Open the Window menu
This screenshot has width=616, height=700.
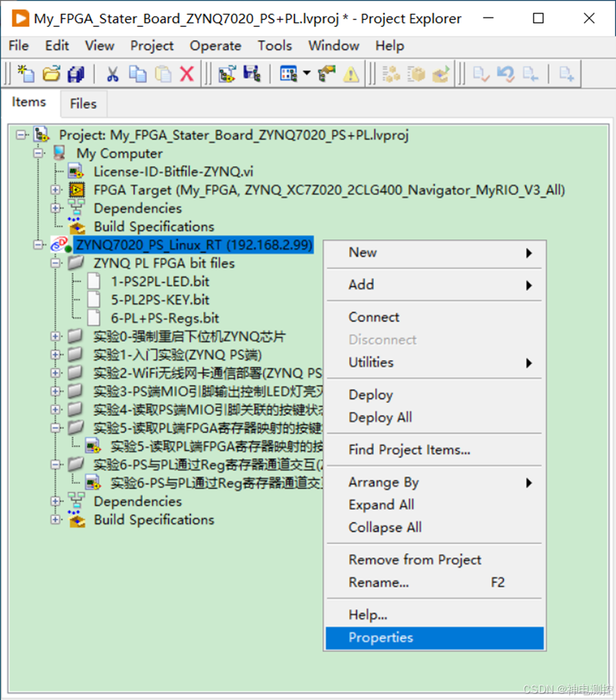pyautogui.click(x=333, y=46)
